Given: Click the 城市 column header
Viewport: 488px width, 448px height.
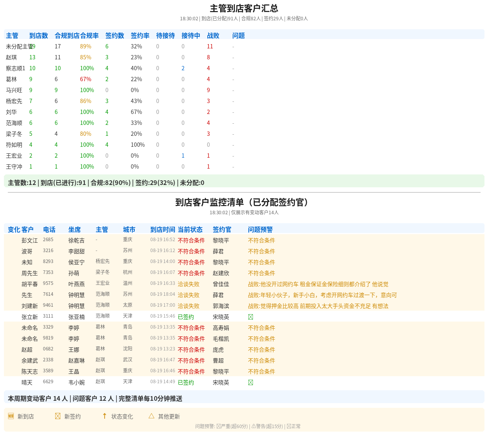Looking at the screenshot, I should point(129,229).
